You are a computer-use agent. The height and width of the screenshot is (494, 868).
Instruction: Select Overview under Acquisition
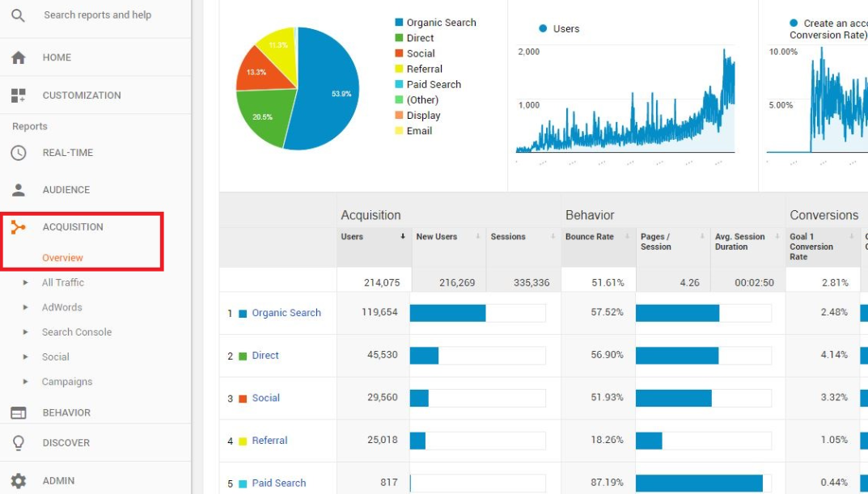point(62,258)
